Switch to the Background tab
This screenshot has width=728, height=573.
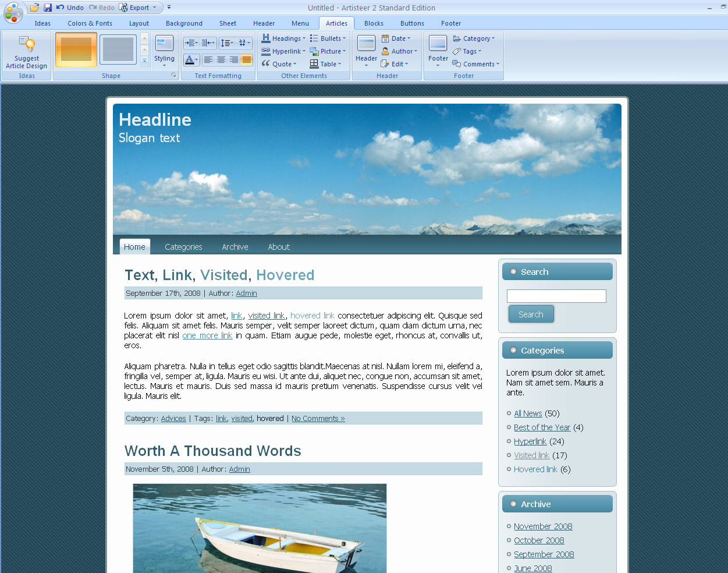tap(184, 23)
